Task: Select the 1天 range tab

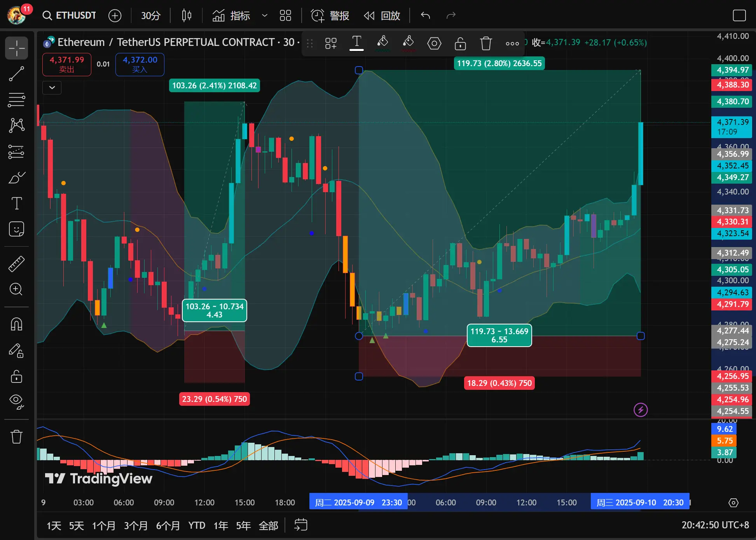Action: coord(54,526)
